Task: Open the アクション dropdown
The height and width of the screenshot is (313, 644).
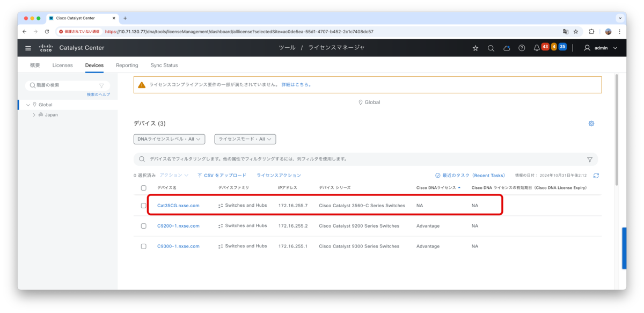Action: coord(174,176)
